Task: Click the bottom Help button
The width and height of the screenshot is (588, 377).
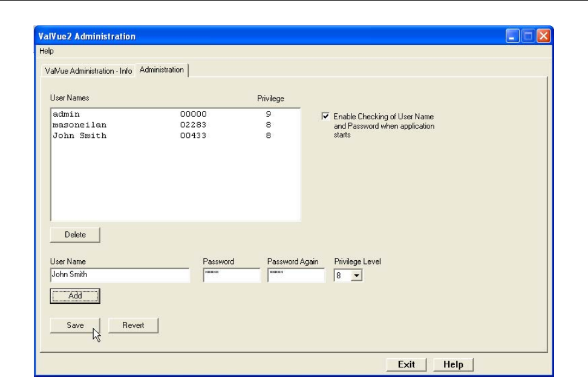Action: click(x=453, y=365)
